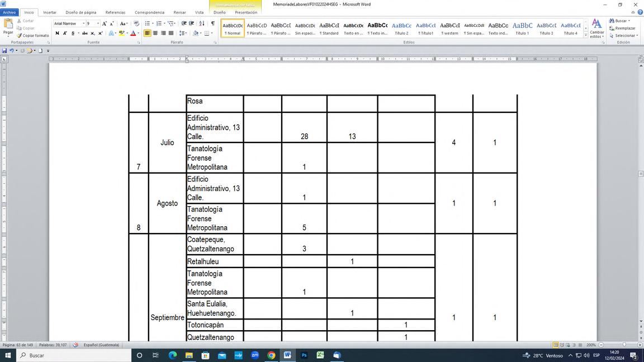The image size is (644, 362).
Task: Apply superscript formatting
Action: tap(100, 34)
